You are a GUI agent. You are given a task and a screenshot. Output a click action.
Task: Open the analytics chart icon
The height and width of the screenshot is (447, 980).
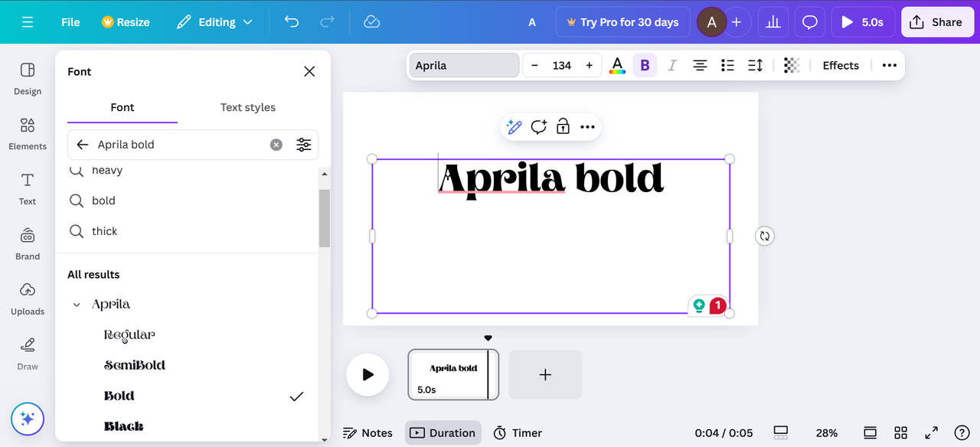pyautogui.click(x=773, y=22)
